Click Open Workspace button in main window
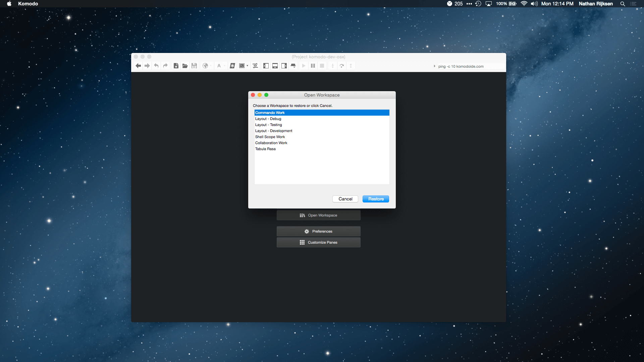The image size is (644, 362). click(x=318, y=215)
